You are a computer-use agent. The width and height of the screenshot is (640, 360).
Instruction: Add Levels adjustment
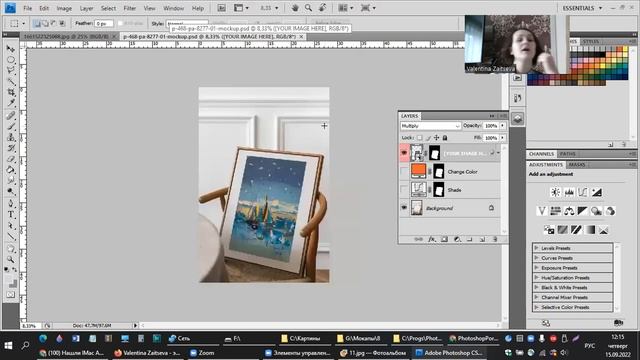(569, 192)
